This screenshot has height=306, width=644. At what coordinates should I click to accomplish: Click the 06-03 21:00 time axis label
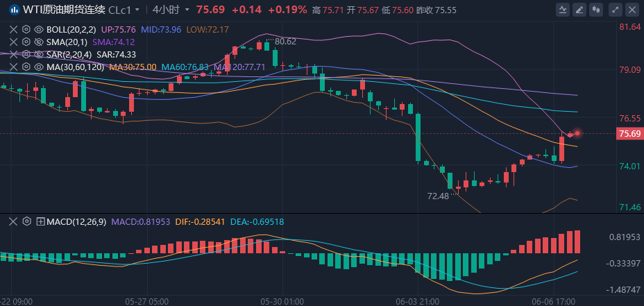point(416,302)
